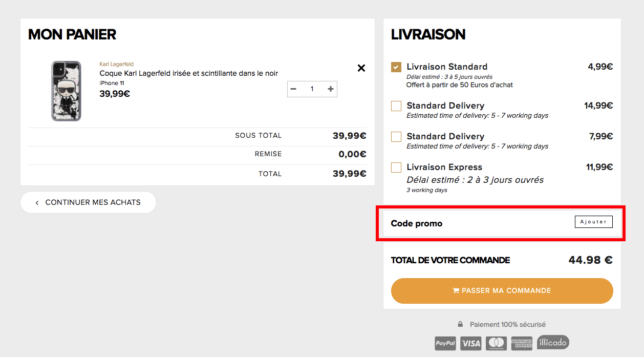Click Ajouter to add a promo code
The width and height of the screenshot is (644, 357).
[594, 222]
